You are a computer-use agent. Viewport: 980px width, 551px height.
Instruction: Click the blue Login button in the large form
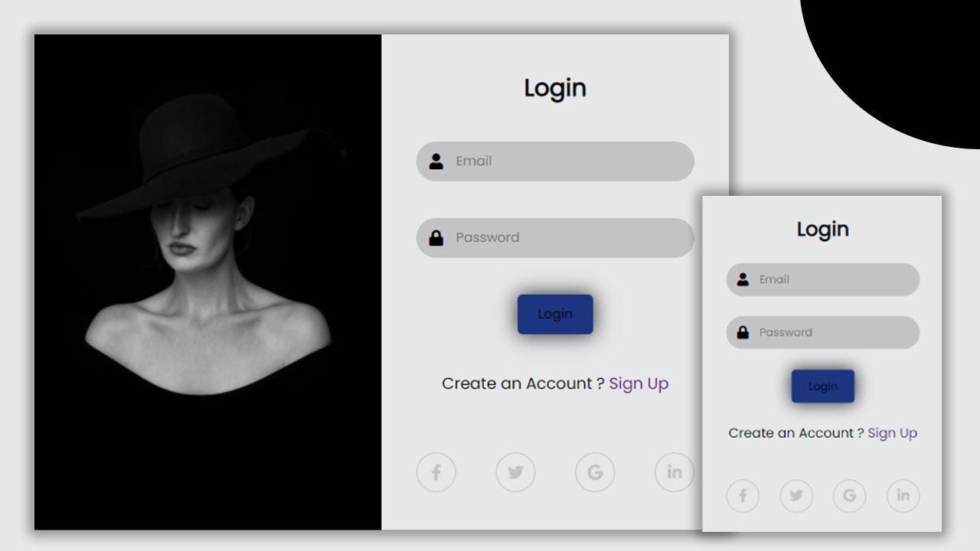(555, 314)
